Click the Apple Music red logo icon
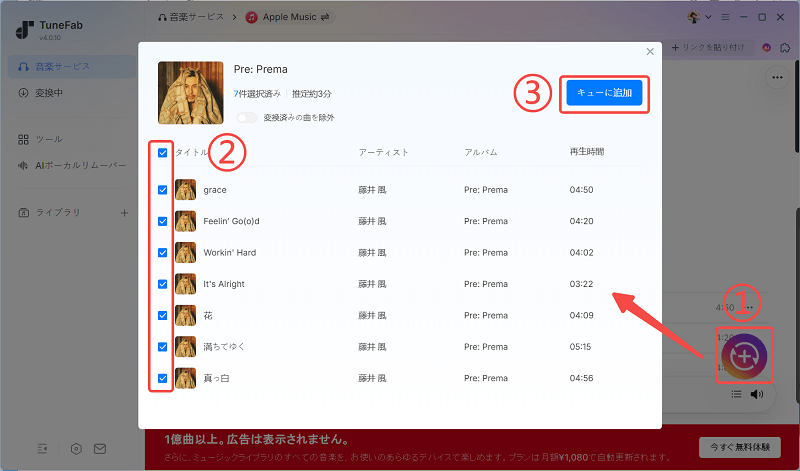 click(x=252, y=17)
